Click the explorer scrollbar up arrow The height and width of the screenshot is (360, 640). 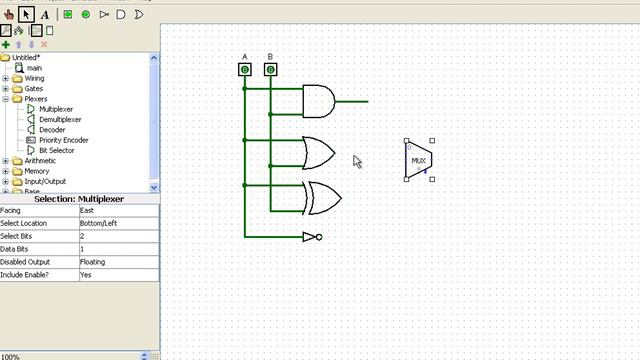[154, 58]
